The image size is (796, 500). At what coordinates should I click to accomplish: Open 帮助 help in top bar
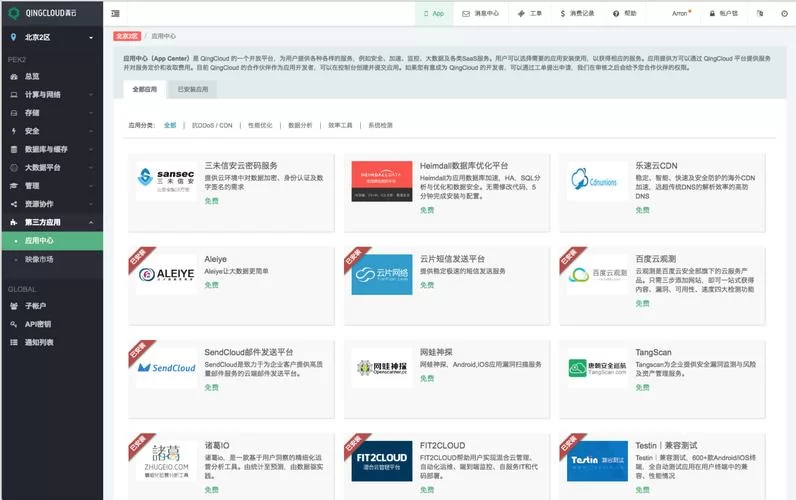624,14
